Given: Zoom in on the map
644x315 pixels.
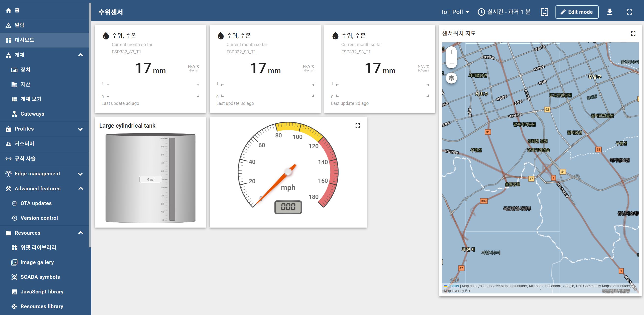Looking at the screenshot, I should pyautogui.click(x=452, y=52).
